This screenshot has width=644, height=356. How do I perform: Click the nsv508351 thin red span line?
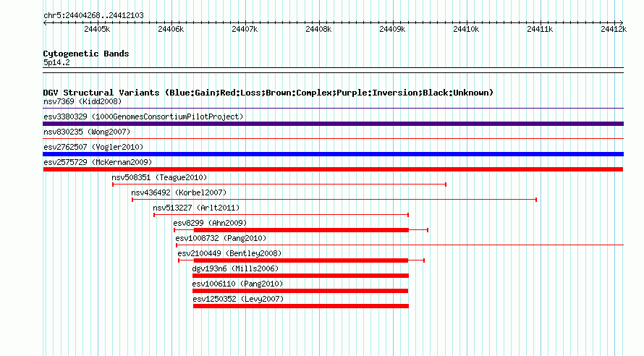point(279,185)
